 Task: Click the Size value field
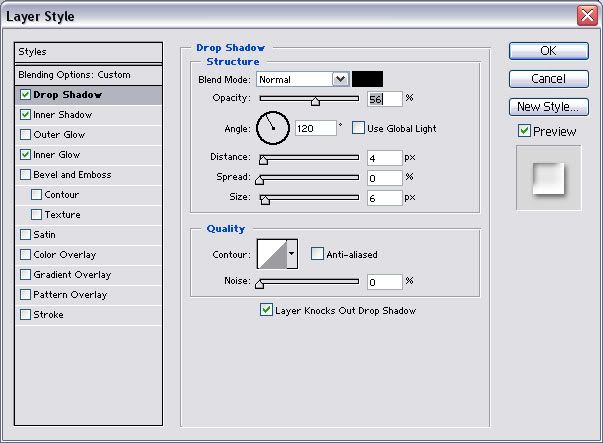pyautogui.click(x=385, y=198)
